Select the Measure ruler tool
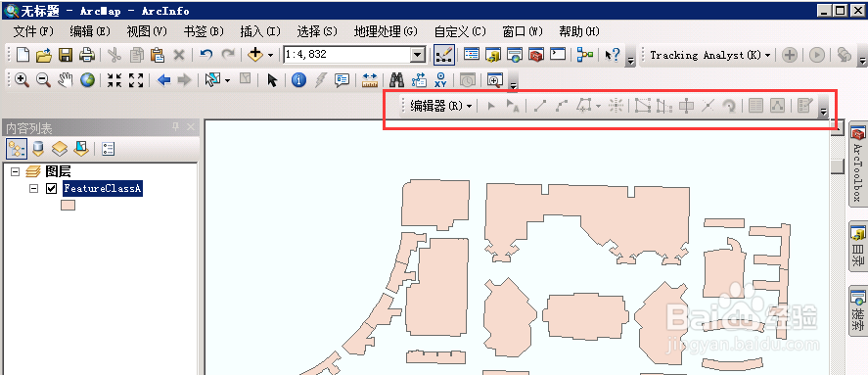The height and width of the screenshot is (375, 868). pos(369,80)
